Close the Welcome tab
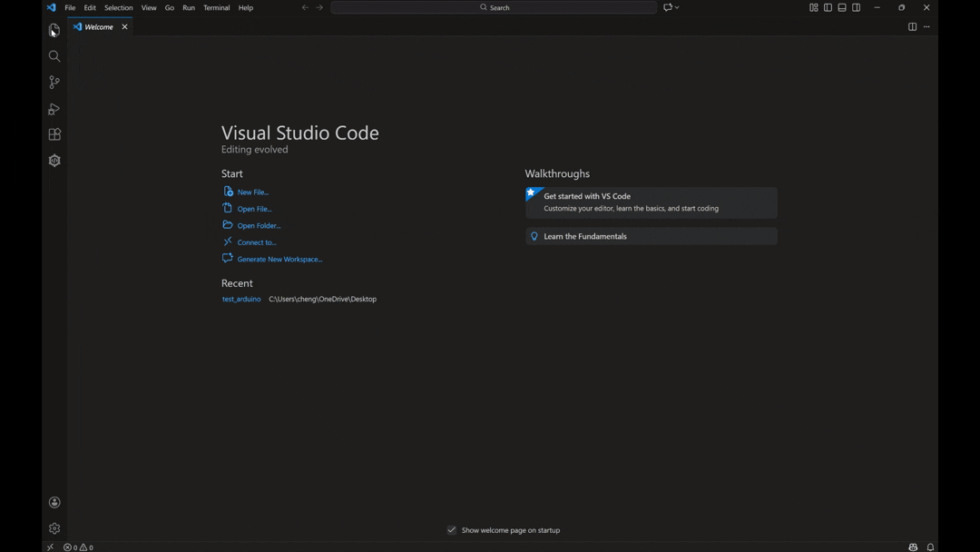This screenshot has width=980, height=552. pyautogui.click(x=125, y=27)
